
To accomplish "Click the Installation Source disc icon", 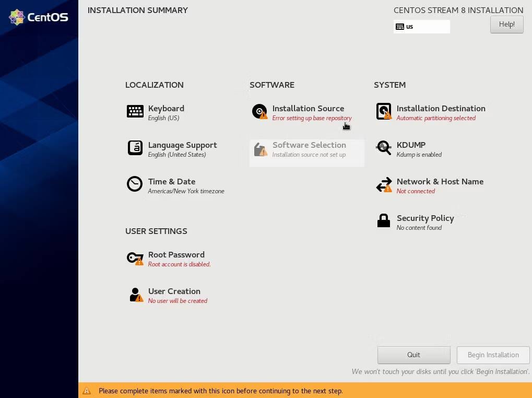I will [x=259, y=111].
